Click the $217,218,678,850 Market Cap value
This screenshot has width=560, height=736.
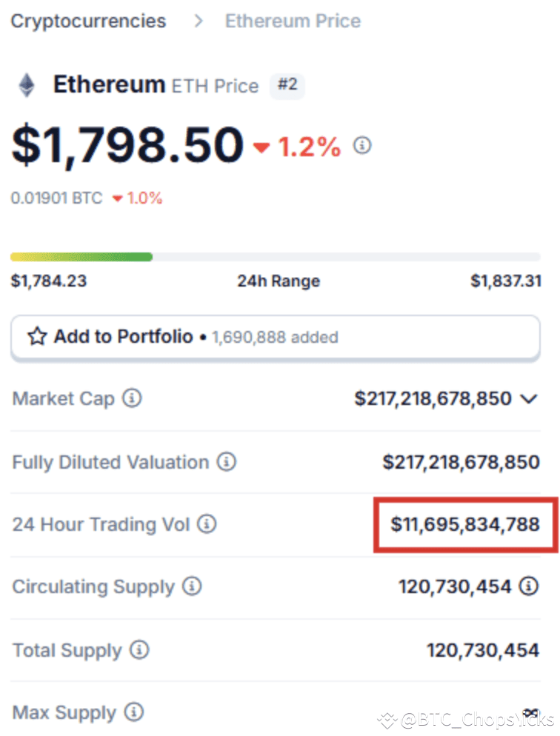433,399
